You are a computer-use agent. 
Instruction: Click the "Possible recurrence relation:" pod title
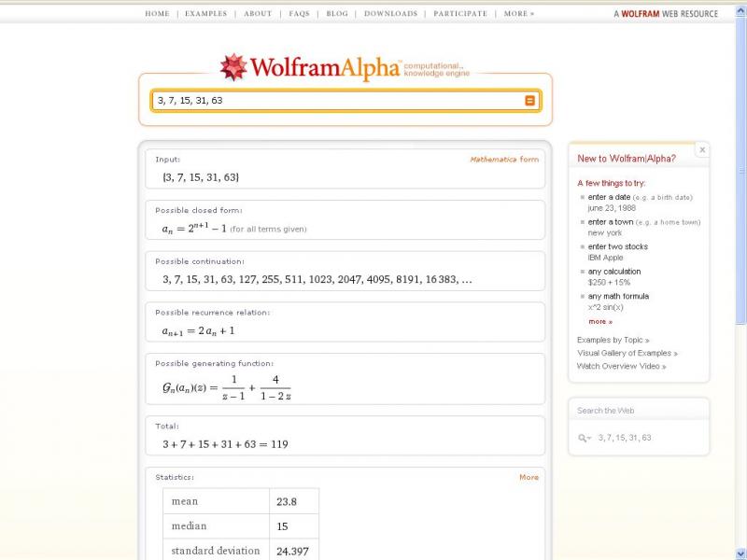pos(213,313)
